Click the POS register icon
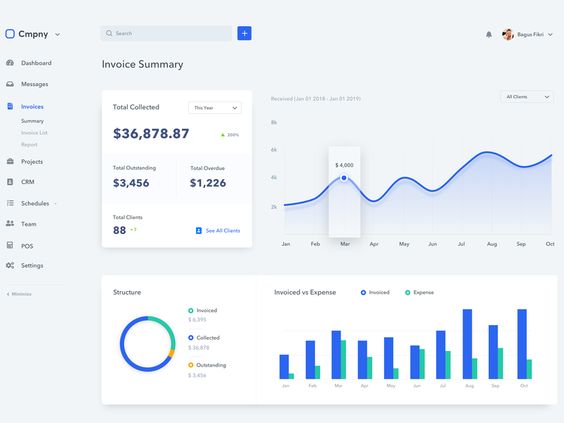This screenshot has height=423, width=564. click(x=10, y=245)
